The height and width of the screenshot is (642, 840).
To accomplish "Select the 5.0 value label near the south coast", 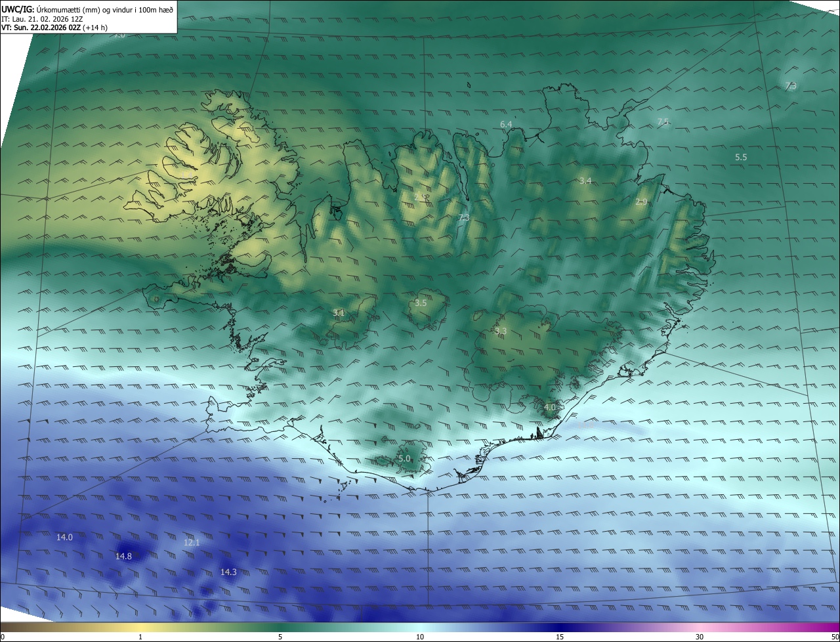I will click(x=404, y=458).
